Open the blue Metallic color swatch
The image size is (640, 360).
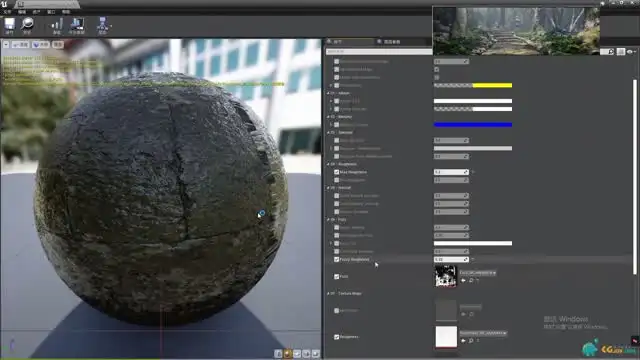click(x=473, y=125)
